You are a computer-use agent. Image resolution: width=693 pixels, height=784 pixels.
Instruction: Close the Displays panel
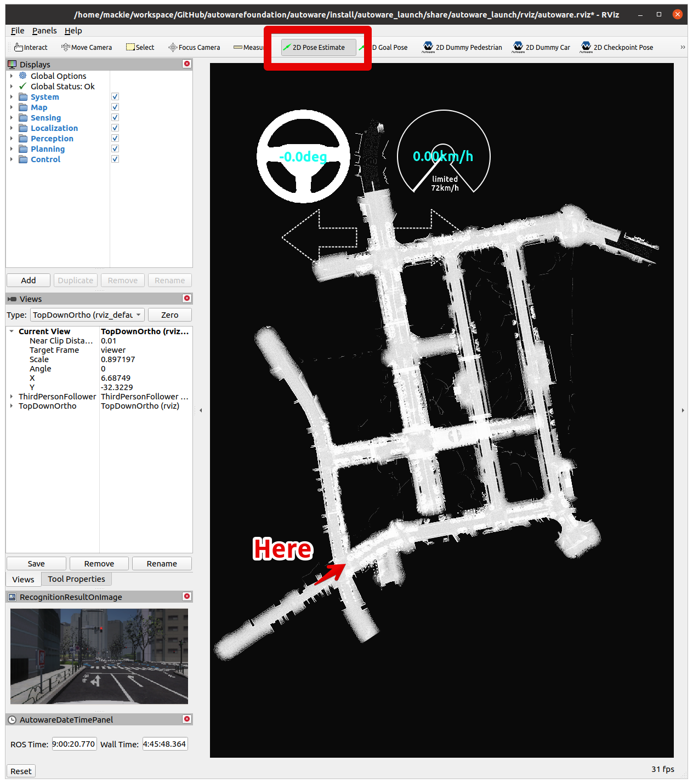[187, 64]
